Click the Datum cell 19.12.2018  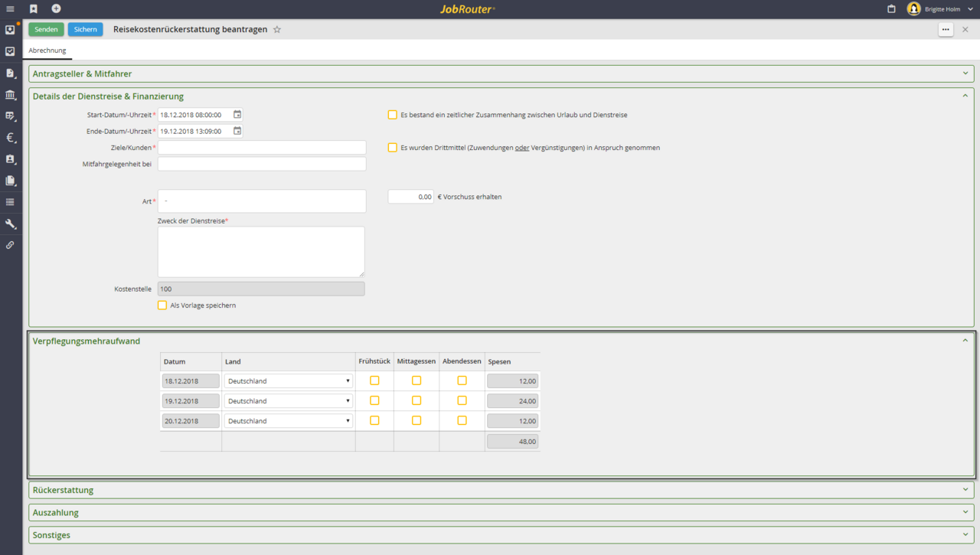click(191, 401)
